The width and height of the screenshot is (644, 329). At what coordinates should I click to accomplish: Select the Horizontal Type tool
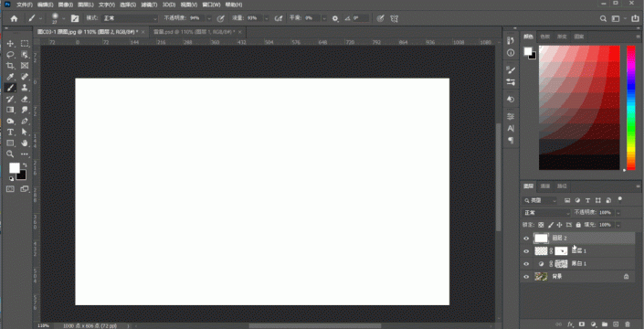(10, 133)
